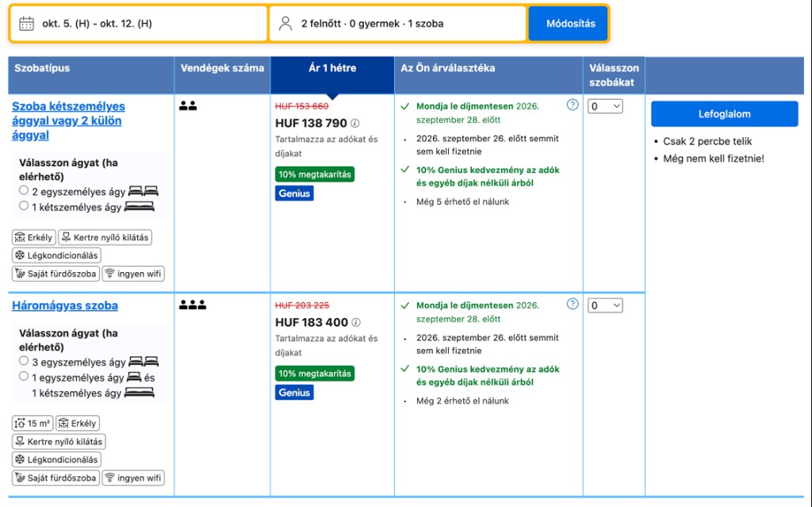Click double bed icon in triple room options
The width and height of the screenshot is (812, 507).
pos(140,393)
